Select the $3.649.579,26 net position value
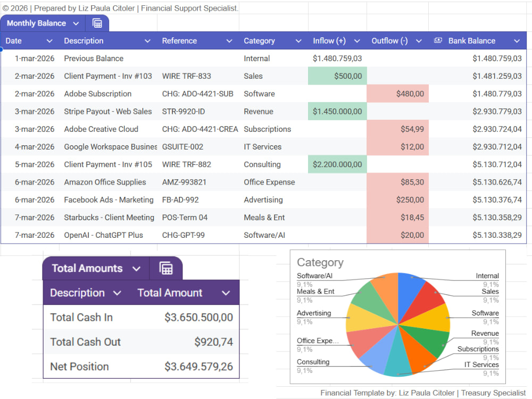Screen dimensions: 532x399 click(x=199, y=367)
